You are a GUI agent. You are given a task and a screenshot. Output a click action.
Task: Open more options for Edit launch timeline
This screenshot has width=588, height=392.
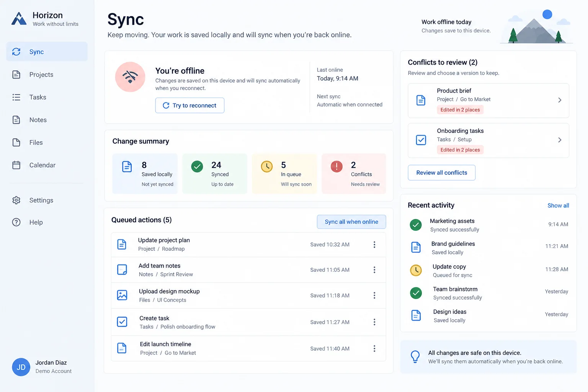point(374,349)
